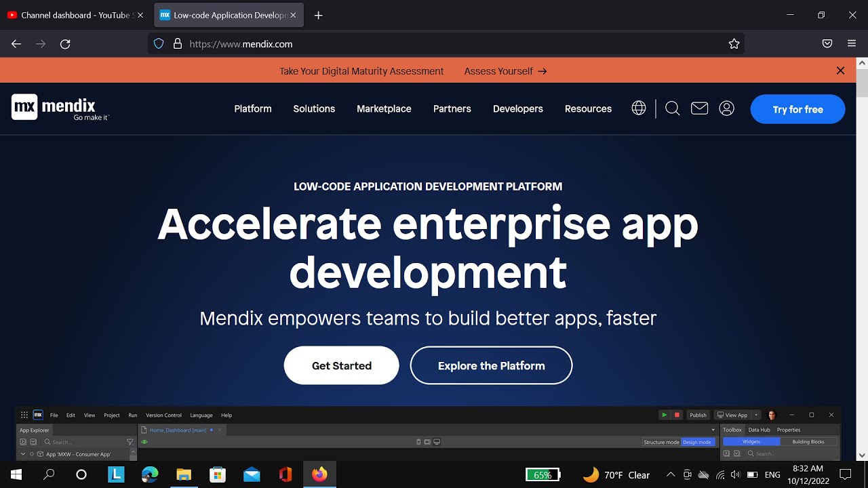Click the apps grid icon in Studio preview
This screenshot has height=488, width=868.
pyautogui.click(x=24, y=415)
